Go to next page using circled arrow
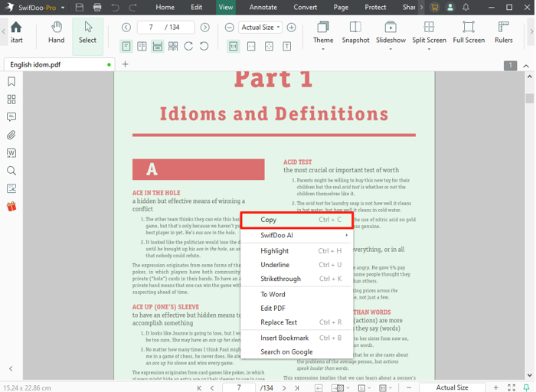The width and height of the screenshot is (536, 392). coord(204,28)
